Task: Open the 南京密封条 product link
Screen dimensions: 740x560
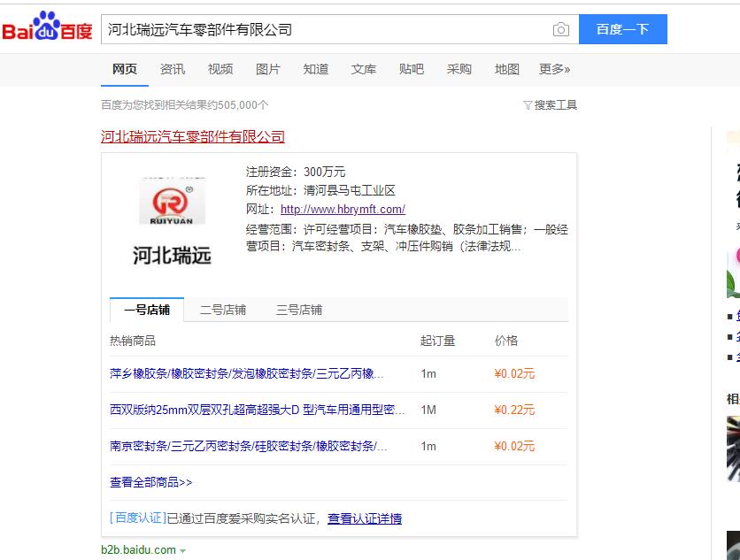Action: click(x=248, y=446)
